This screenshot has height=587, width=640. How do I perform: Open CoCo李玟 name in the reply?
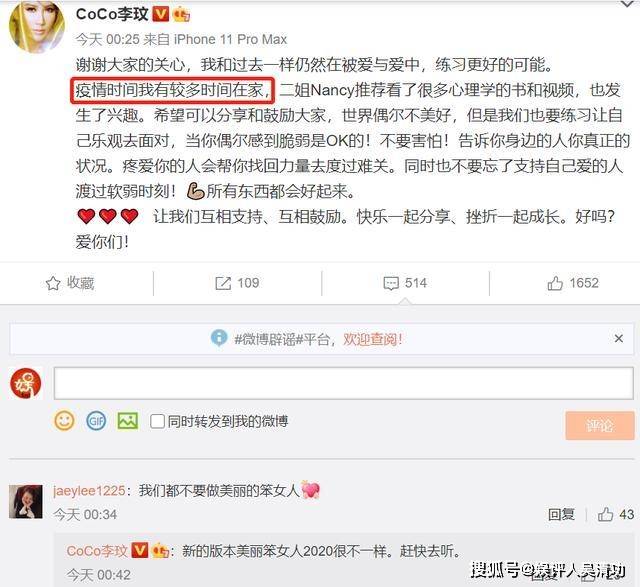[97, 551]
